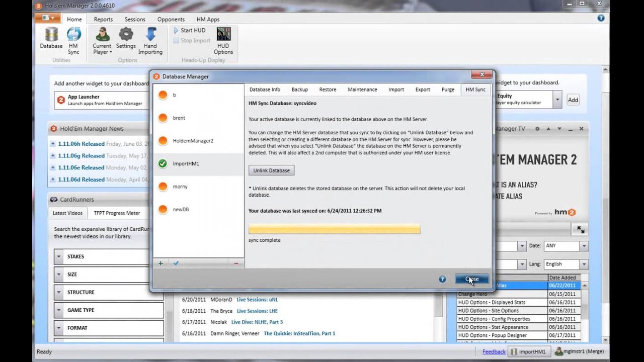The height and width of the screenshot is (362, 644).
Task: Set active database with the blue checkmark icon
Action: tap(176, 263)
